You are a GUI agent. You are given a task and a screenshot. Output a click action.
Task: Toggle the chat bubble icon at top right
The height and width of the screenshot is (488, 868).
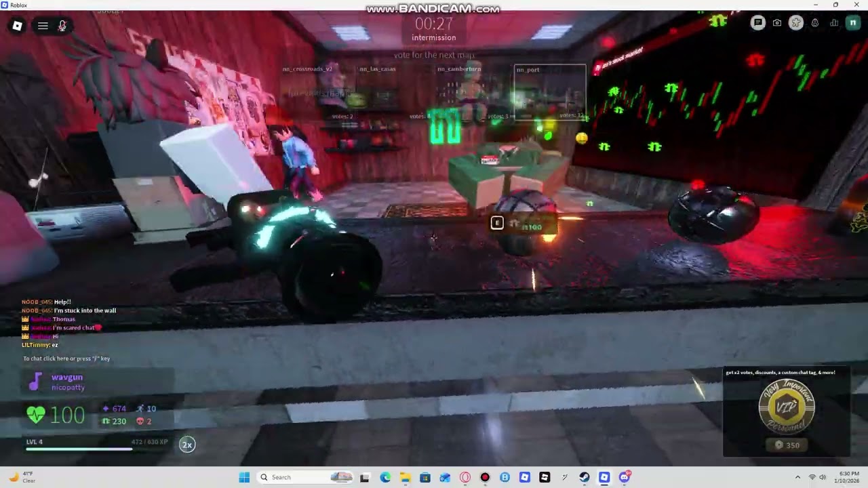[758, 23]
